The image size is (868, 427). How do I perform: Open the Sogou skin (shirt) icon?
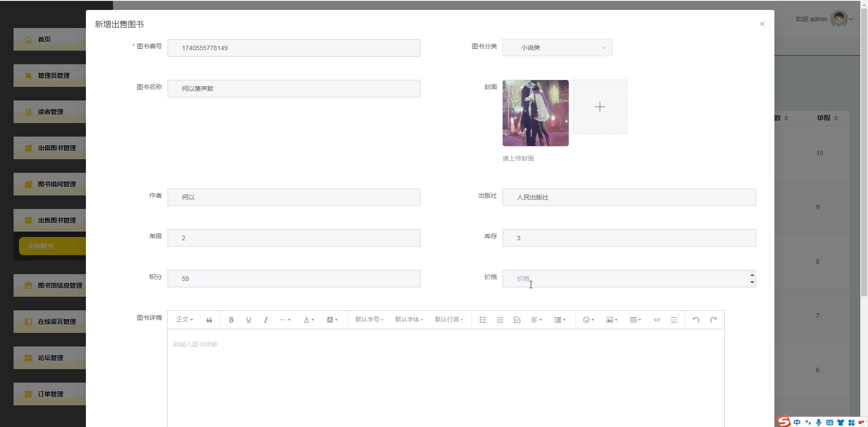(x=840, y=422)
